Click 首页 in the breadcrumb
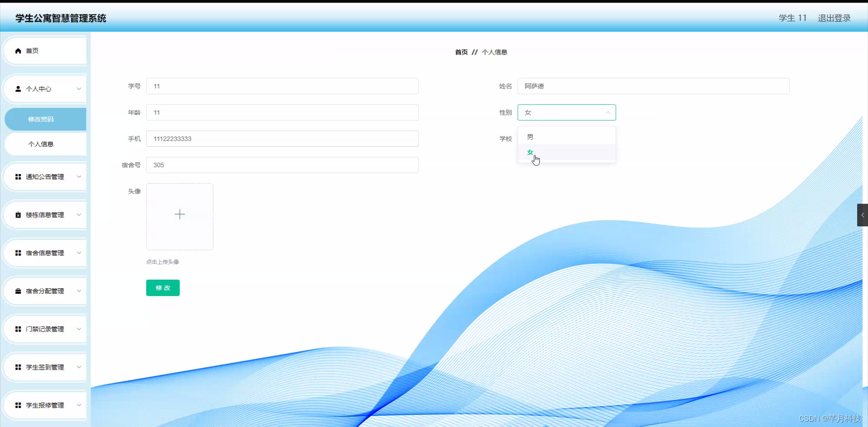Viewport: 868px width, 427px height. [462, 52]
